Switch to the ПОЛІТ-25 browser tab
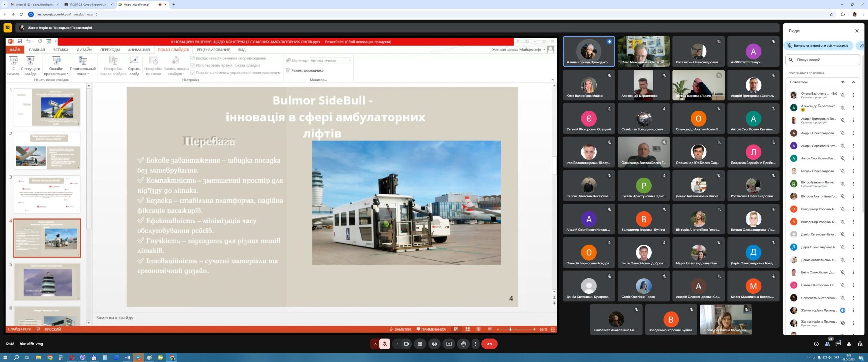The height and width of the screenshot is (362, 868). [87, 5]
